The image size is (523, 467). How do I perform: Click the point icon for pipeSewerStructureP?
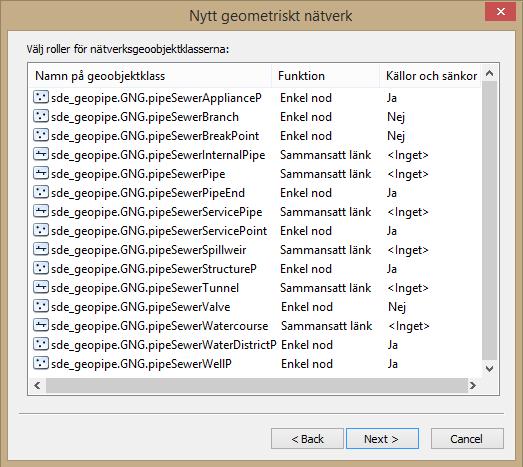click(41, 268)
